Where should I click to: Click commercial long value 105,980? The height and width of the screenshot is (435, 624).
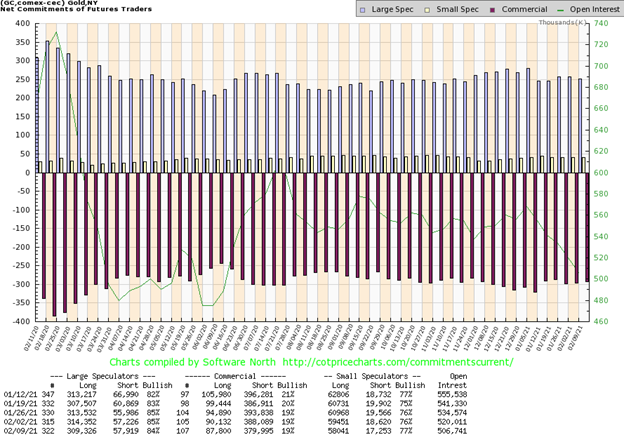(x=217, y=394)
